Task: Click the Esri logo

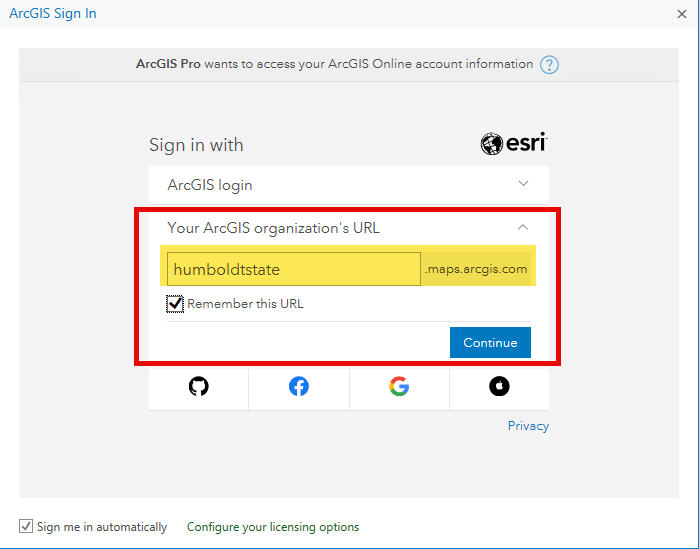Action: [514, 143]
